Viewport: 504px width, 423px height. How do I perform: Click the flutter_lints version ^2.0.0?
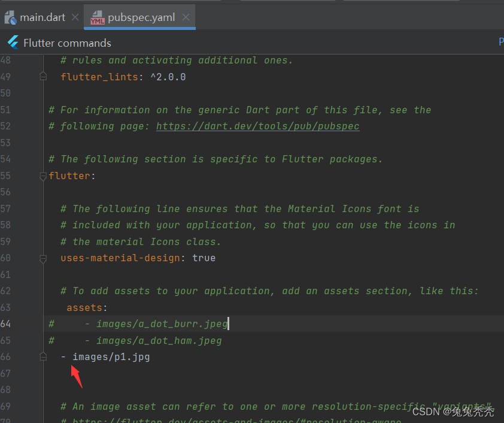[168, 77]
